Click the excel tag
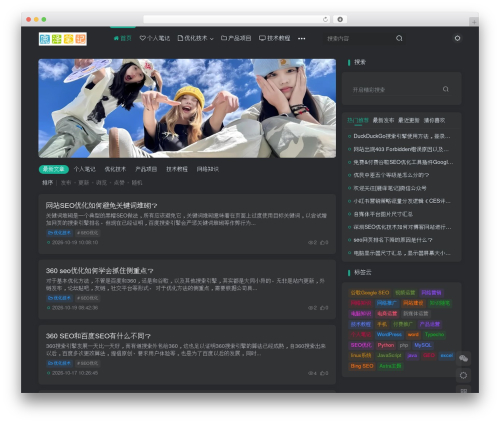 tap(446, 355)
